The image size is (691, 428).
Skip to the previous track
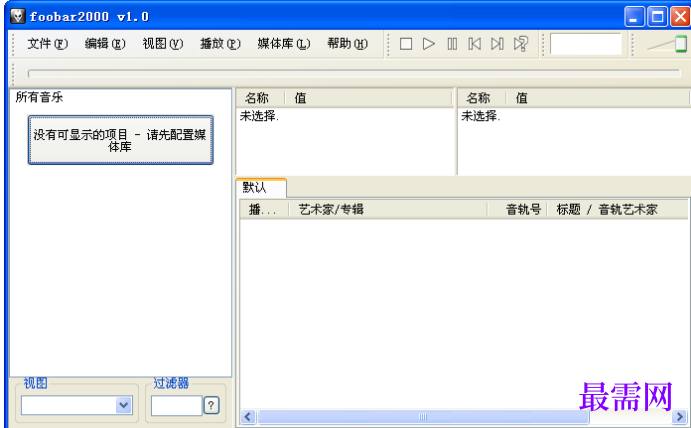(x=475, y=44)
